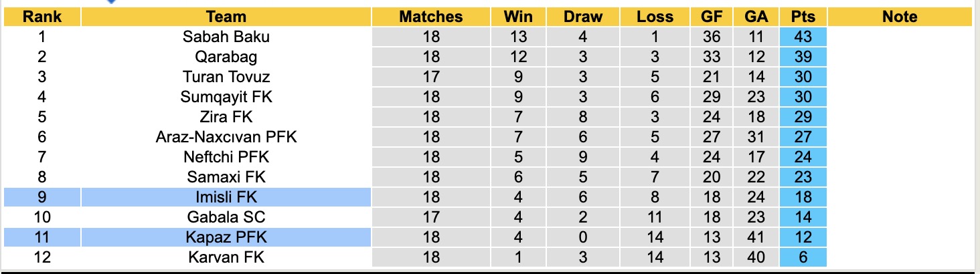Select the Turan Tovuz team name
This screenshot has height=274, width=980.
click(x=226, y=77)
